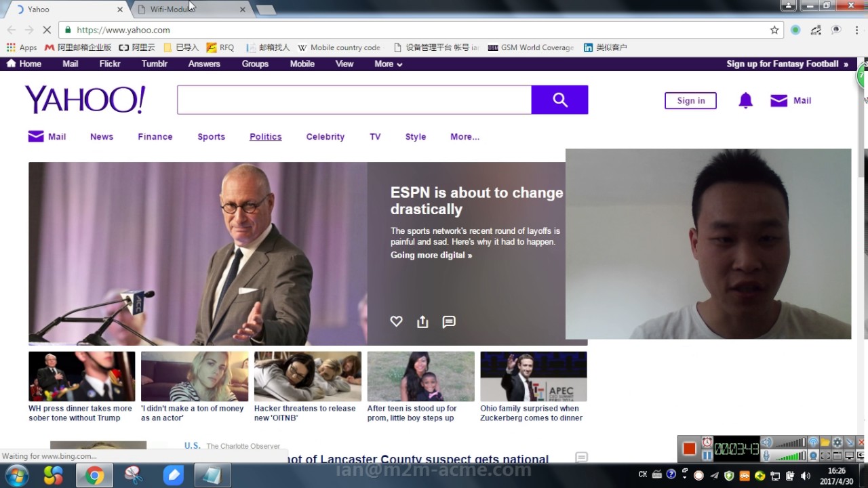Pause the screen recording
868x488 pixels.
pos(707,455)
